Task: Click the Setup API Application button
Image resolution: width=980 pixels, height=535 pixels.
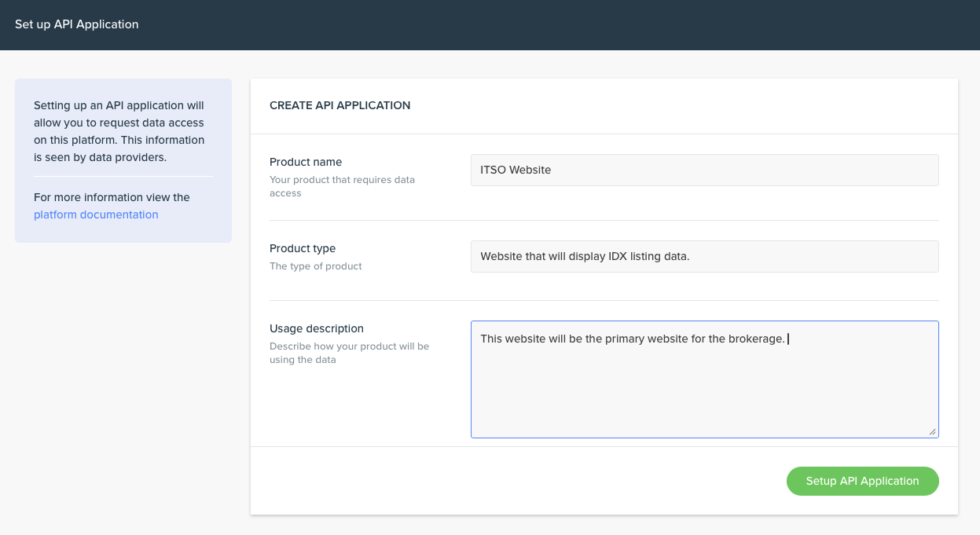Action: [862, 481]
